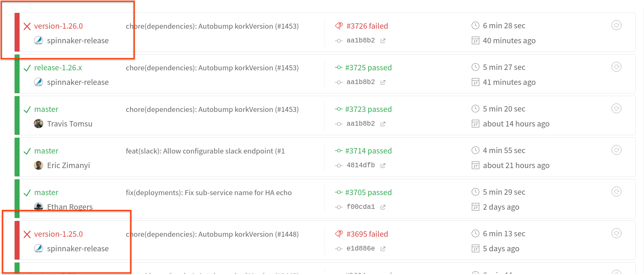Select the release-1.26.x branch label
The width and height of the screenshot is (644, 275).
coord(57,67)
